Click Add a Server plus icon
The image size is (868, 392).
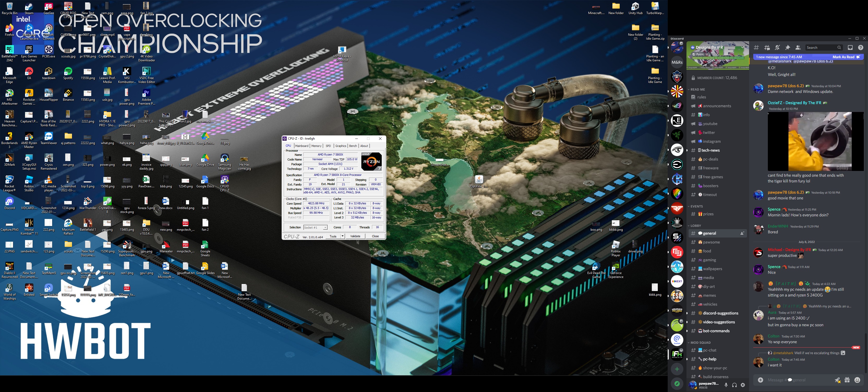point(677,369)
